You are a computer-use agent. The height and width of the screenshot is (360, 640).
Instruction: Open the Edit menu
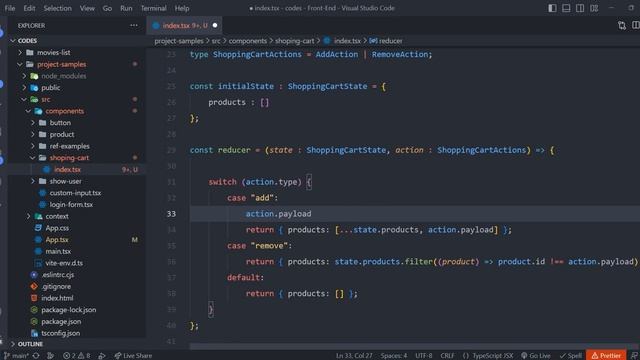coord(29,8)
